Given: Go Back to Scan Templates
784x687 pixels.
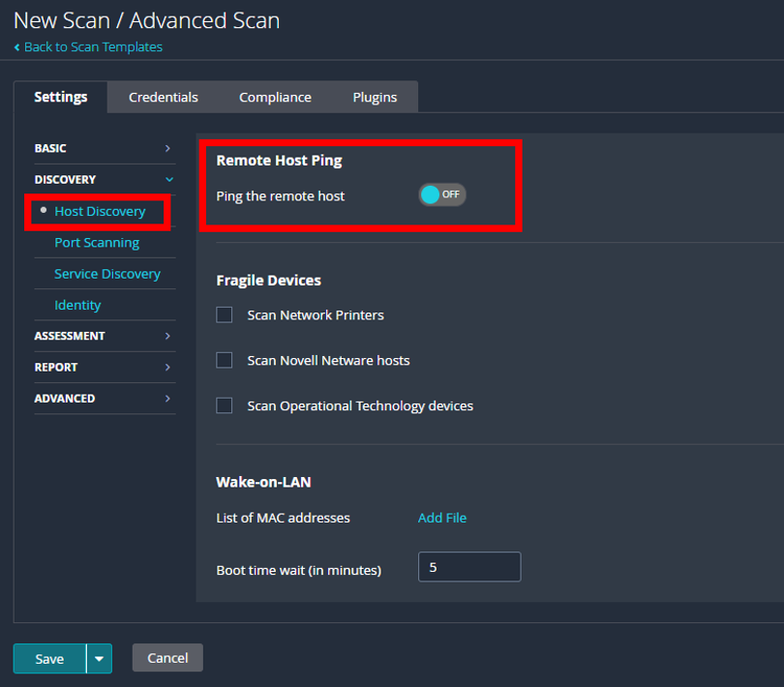Looking at the screenshot, I should coord(87,46).
